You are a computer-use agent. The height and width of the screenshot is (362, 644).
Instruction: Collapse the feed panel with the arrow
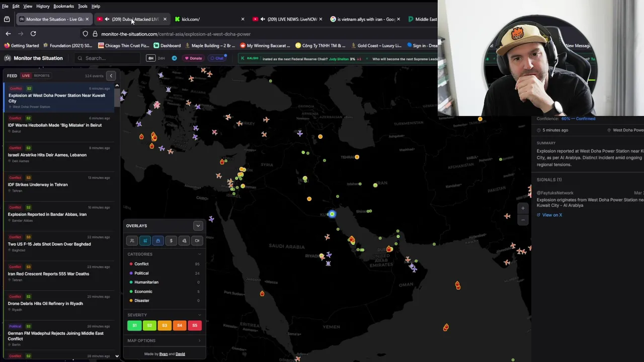pos(111,76)
